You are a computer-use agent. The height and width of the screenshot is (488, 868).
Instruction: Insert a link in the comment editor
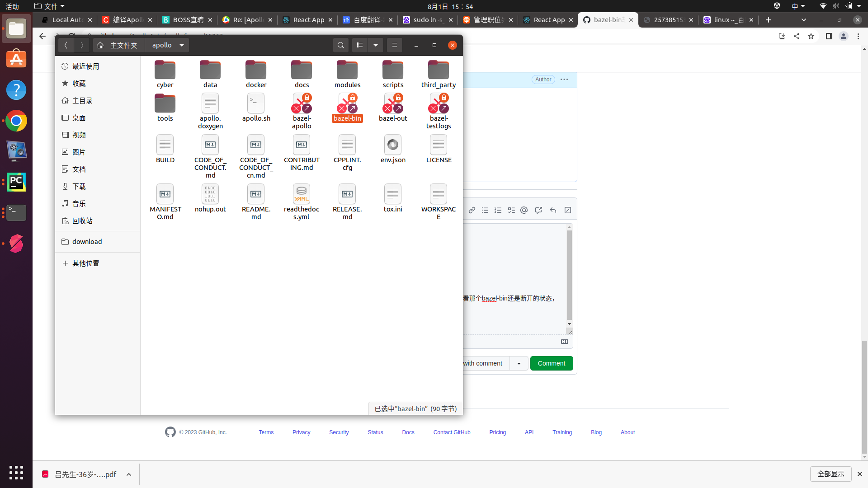pos(472,210)
